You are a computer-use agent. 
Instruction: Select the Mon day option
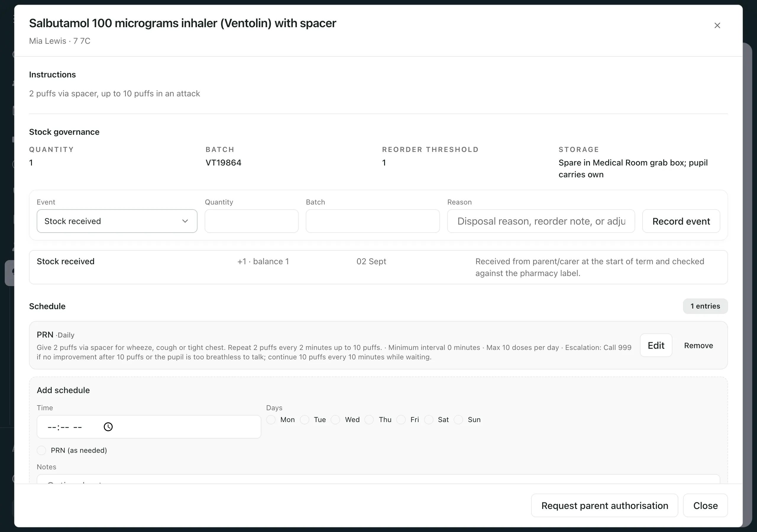[x=271, y=420]
